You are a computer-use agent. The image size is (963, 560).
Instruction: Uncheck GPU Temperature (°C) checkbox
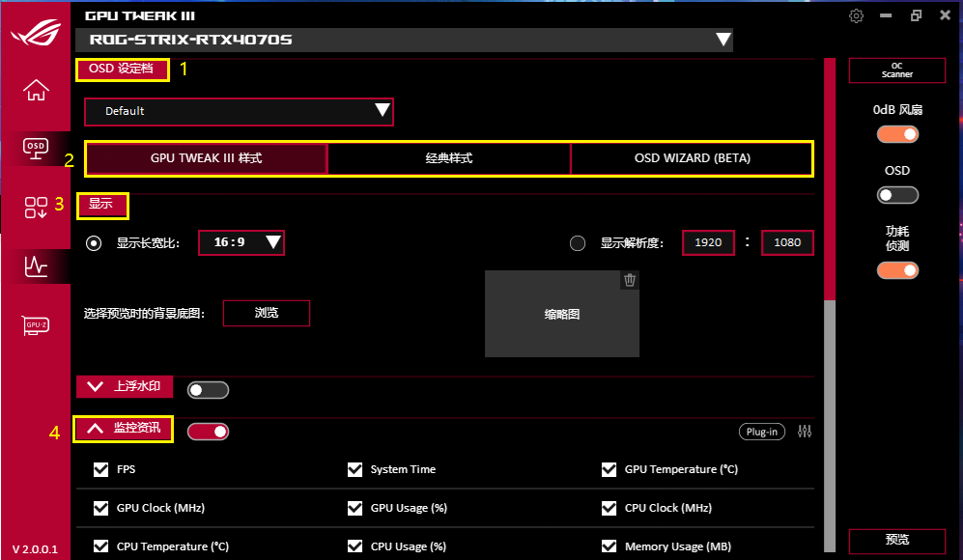tap(609, 470)
